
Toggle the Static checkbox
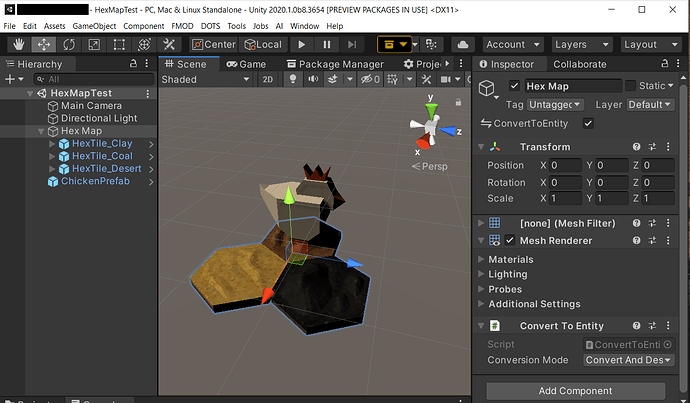[x=630, y=86]
